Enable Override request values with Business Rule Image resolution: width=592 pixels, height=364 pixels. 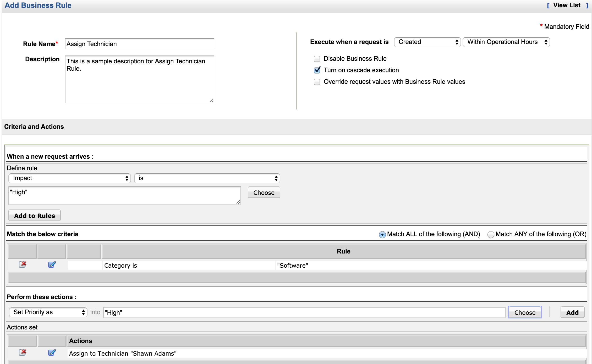317,82
